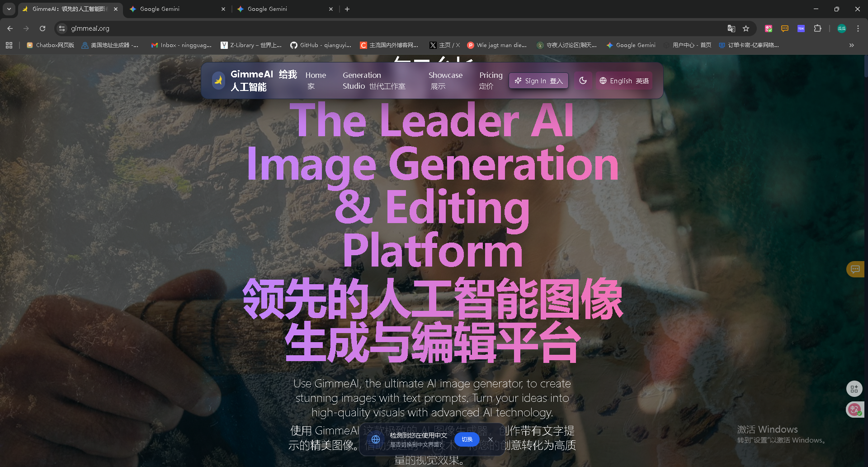868x467 pixels.
Task: Click the pink translate extension icon
Action: click(x=768, y=29)
